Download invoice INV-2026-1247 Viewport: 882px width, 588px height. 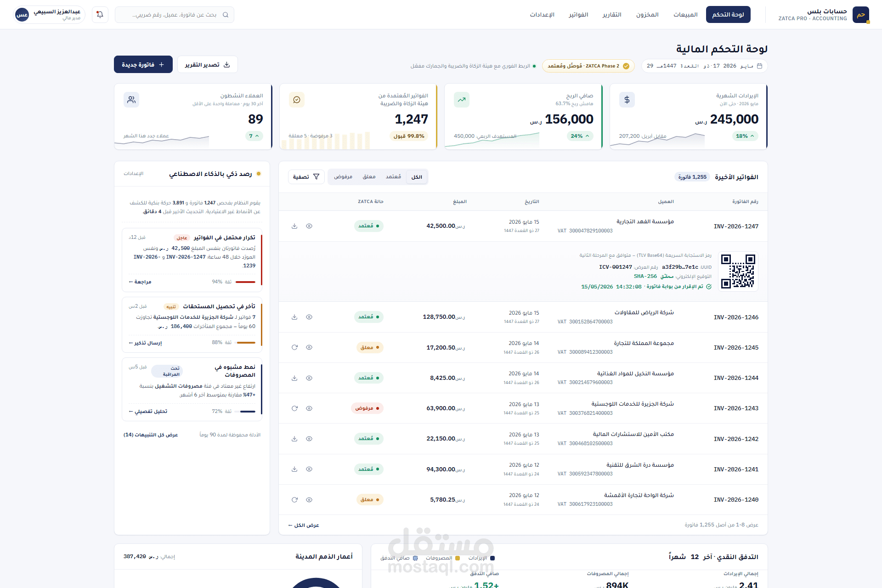[x=294, y=226]
